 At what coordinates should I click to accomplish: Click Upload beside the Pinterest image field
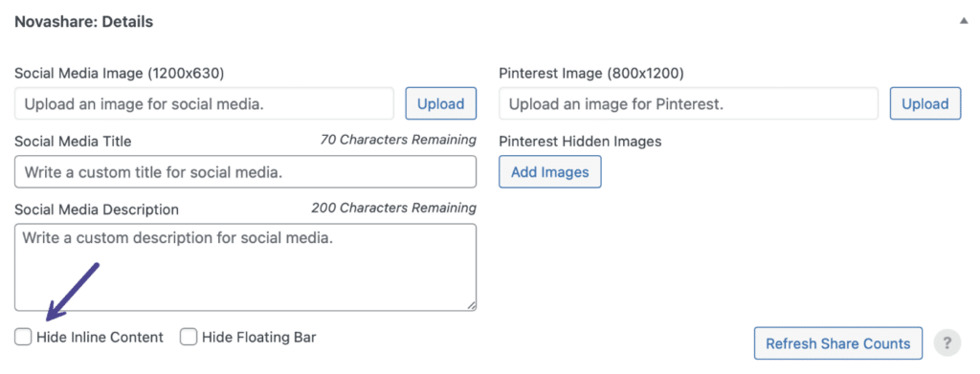tap(925, 103)
